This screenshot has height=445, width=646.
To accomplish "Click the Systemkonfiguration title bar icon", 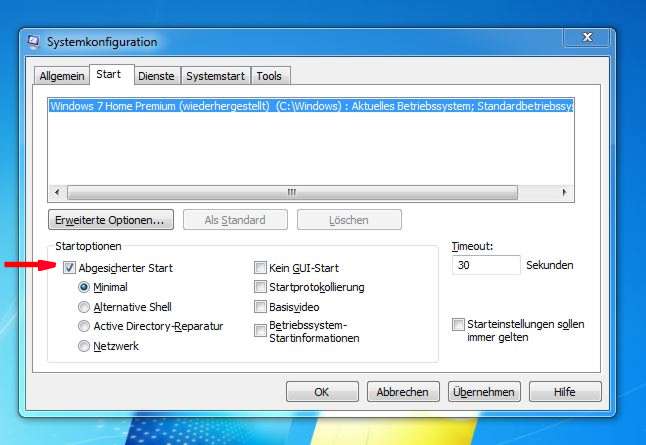I will 33,42.
